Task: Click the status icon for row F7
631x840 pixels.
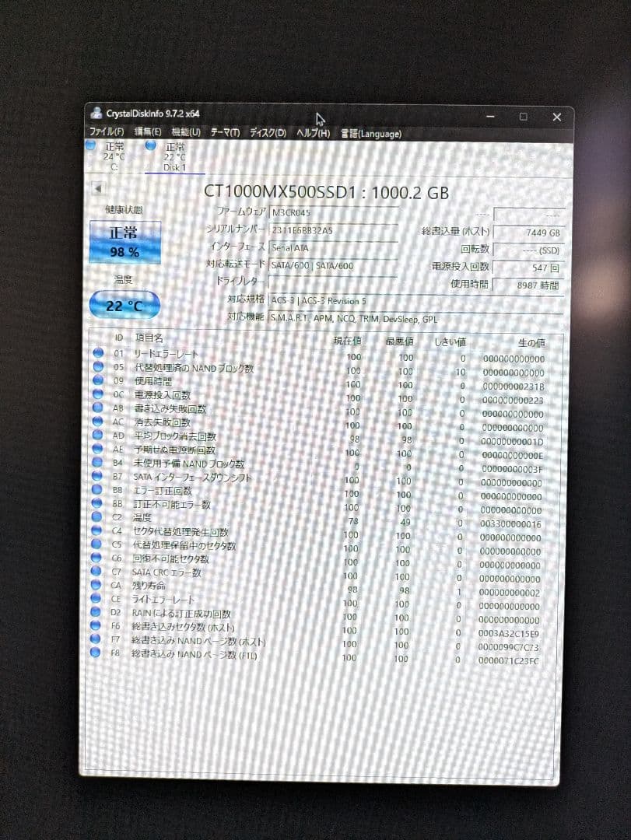Action: [96, 639]
